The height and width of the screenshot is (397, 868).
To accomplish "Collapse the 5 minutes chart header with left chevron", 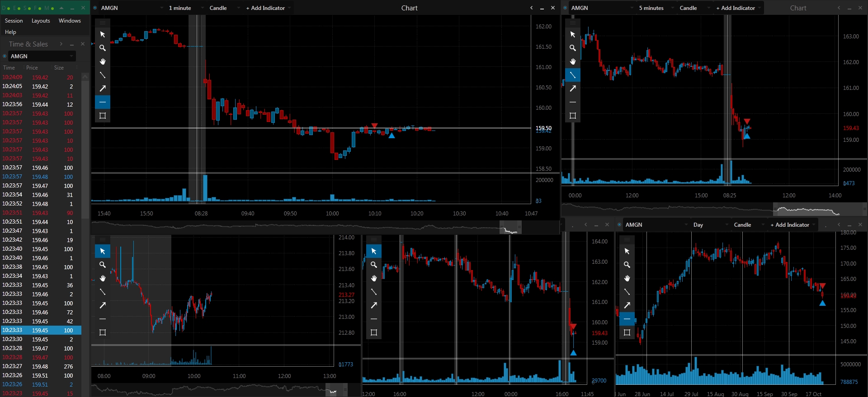I will (839, 8).
